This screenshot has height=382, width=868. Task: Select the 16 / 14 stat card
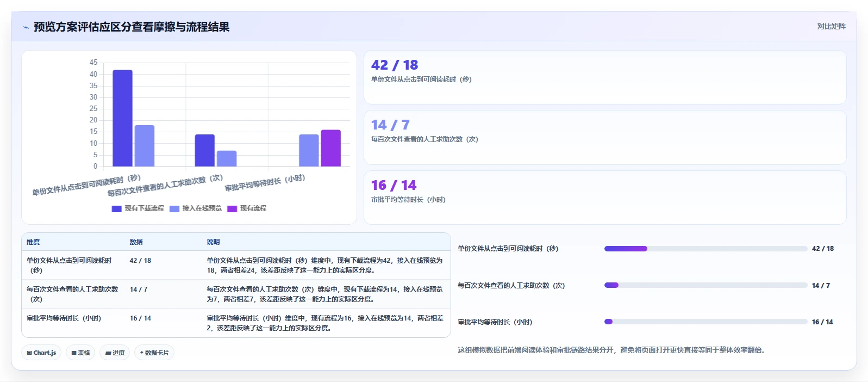[x=605, y=198]
